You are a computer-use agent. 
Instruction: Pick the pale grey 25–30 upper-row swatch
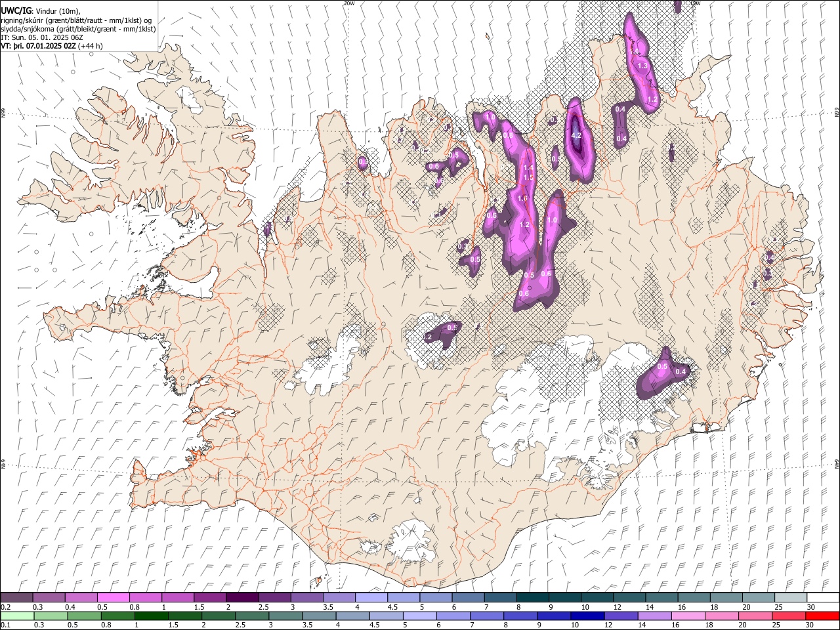[791, 598]
